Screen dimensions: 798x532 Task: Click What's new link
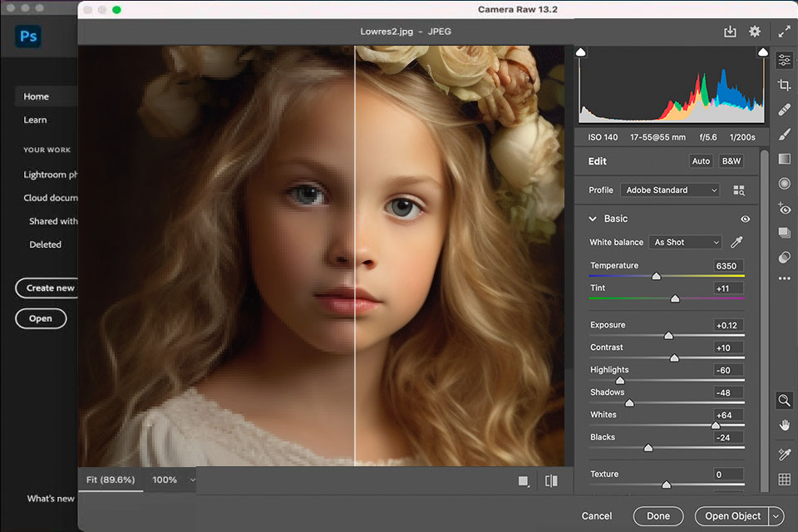pyautogui.click(x=51, y=499)
